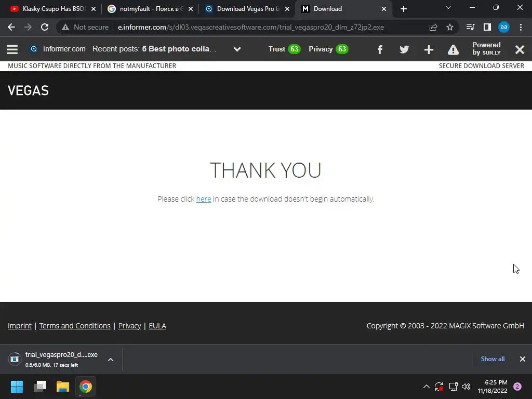Click the Informer.com logo
This screenshot has width=532, height=399.
tap(58, 49)
